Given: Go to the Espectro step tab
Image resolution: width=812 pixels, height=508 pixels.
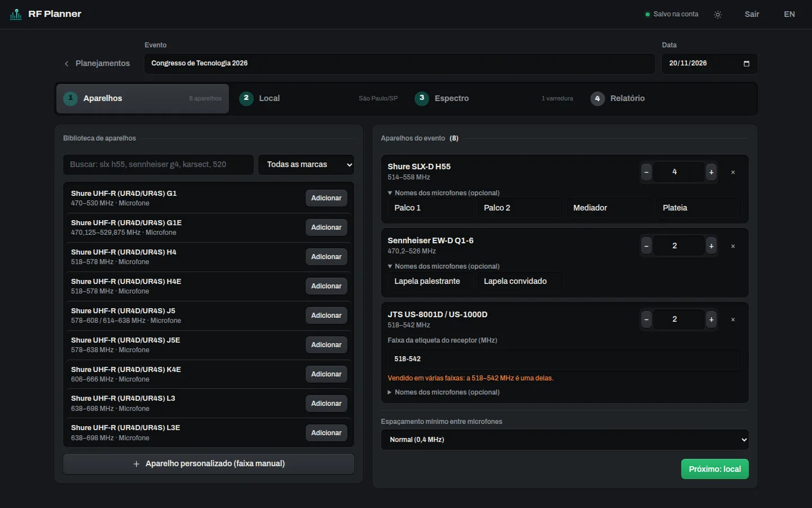Looking at the screenshot, I should click(x=494, y=98).
